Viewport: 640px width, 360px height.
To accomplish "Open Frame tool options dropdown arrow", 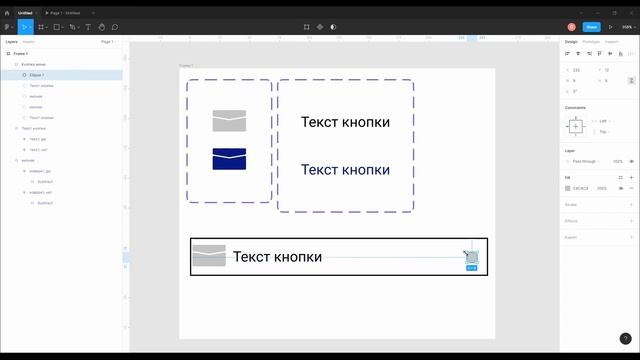I will click(x=47, y=27).
